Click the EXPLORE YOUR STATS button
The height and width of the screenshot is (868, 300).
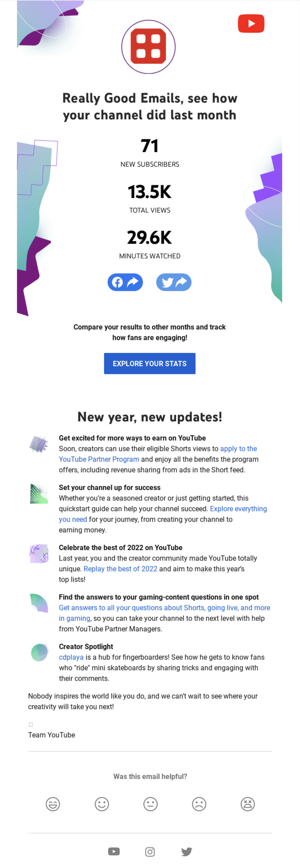tap(150, 363)
